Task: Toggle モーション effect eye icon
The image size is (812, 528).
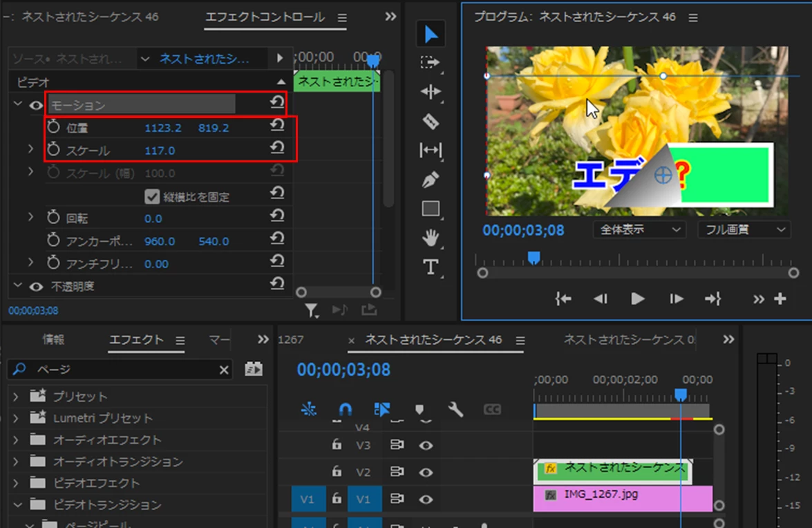Action: [x=36, y=106]
